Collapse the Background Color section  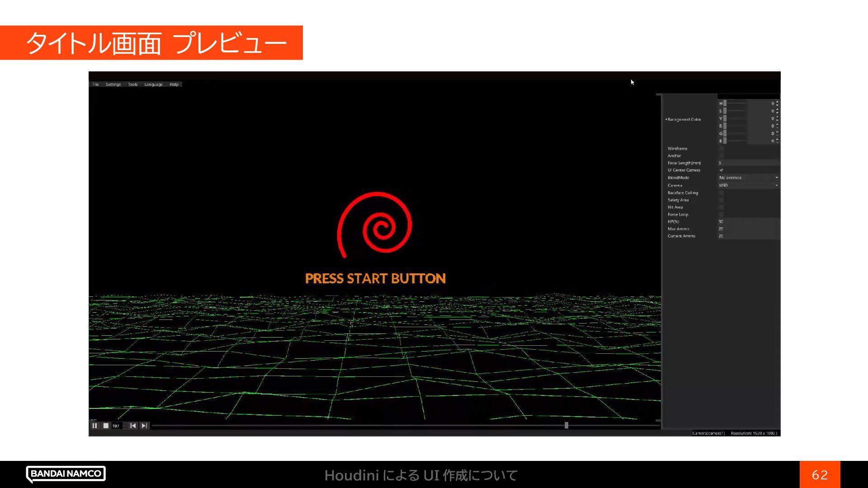pyautogui.click(x=666, y=119)
